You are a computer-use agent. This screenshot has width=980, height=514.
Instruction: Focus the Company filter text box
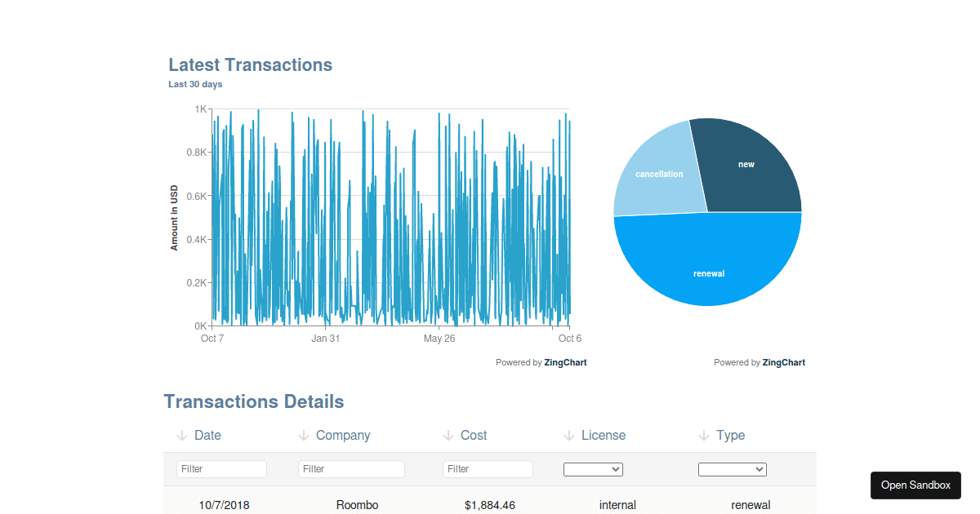[351, 469]
